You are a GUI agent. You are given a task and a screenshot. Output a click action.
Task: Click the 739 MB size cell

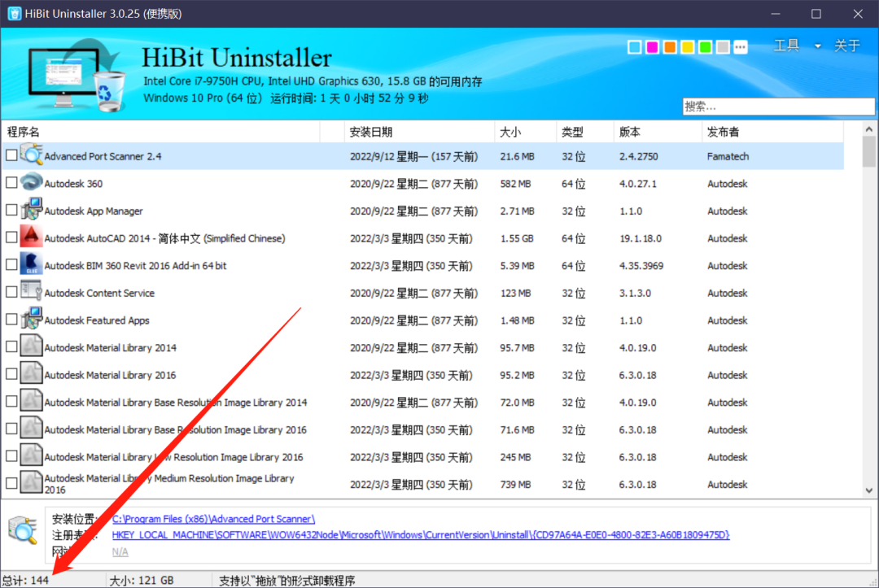pyautogui.click(x=515, y=485)
